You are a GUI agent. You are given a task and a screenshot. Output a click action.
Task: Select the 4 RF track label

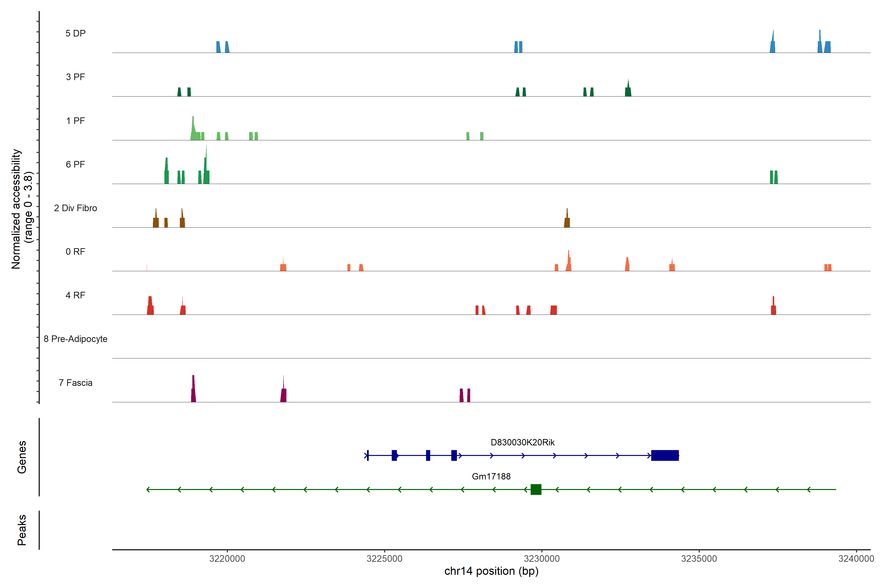point(75,295)
